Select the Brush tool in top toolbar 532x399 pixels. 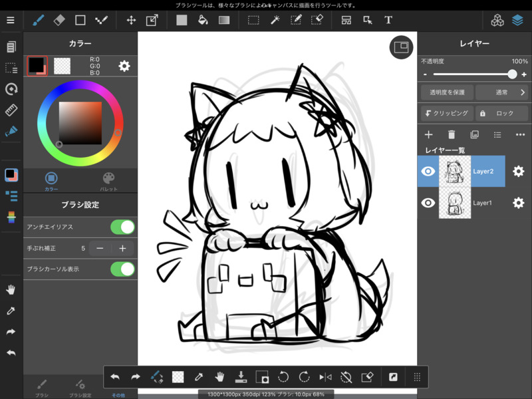tap(39, 21)
